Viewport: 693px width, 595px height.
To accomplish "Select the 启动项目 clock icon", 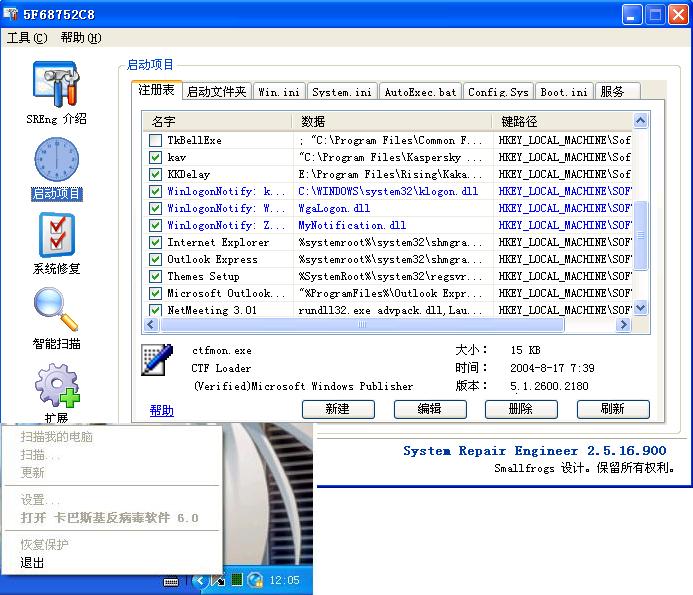I will (x=56, y=160).
